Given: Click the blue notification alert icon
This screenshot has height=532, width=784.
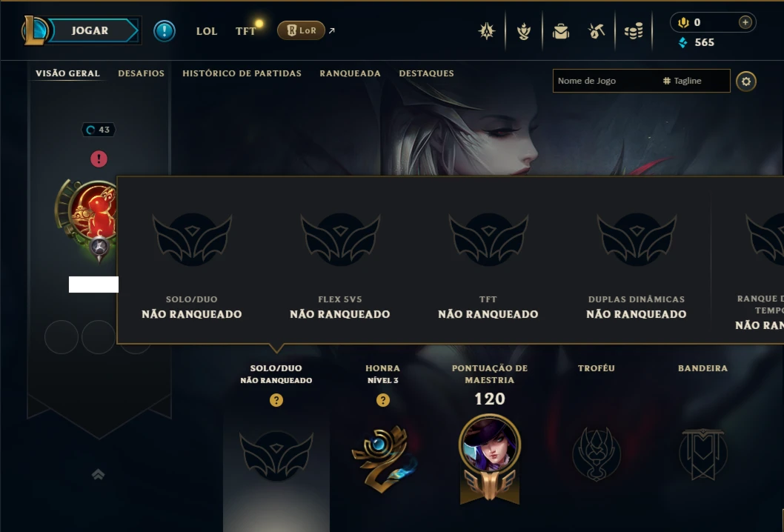Looking at the screenshot, I should point(165,31).
